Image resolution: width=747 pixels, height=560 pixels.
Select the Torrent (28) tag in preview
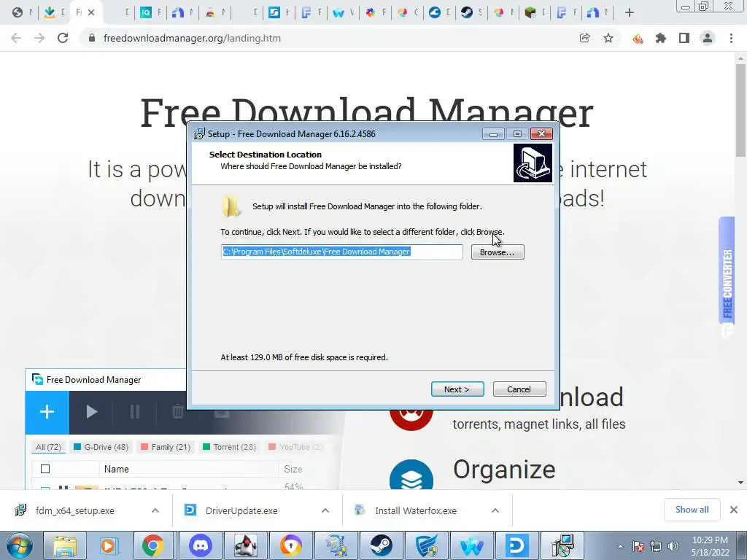229,447
